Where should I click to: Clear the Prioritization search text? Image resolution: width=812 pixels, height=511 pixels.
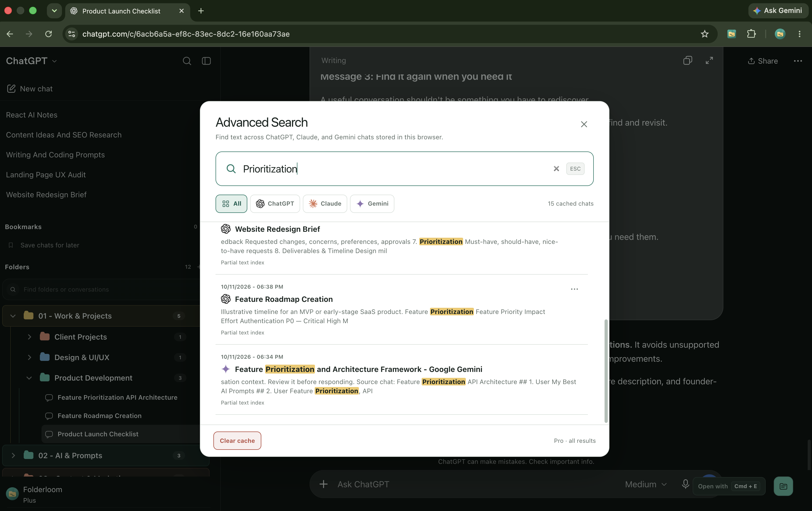556,169
